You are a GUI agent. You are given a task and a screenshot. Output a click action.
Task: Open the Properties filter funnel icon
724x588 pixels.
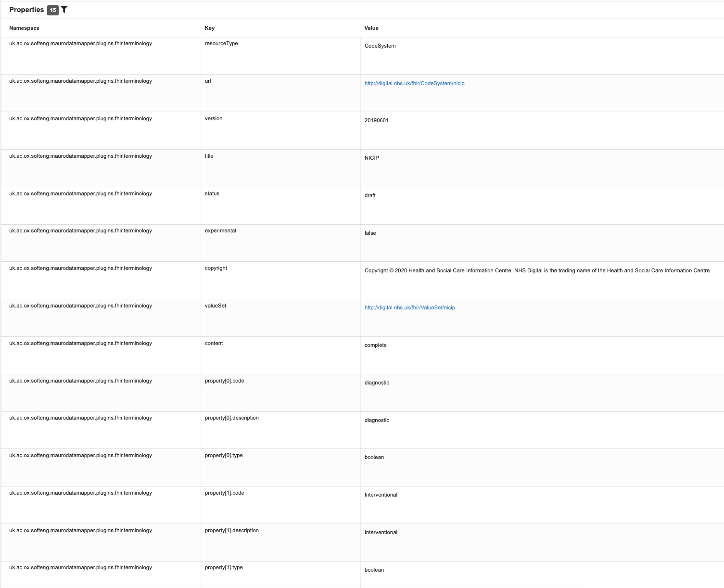64,10
